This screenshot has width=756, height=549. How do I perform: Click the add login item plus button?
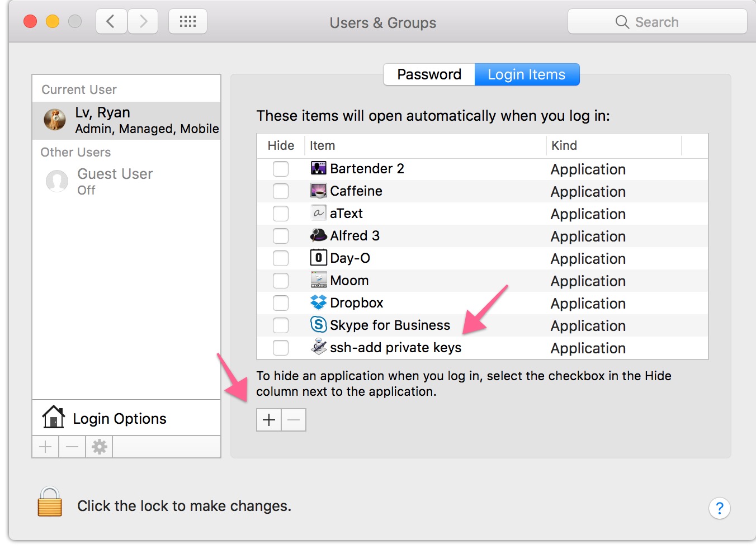click(269, 420)
